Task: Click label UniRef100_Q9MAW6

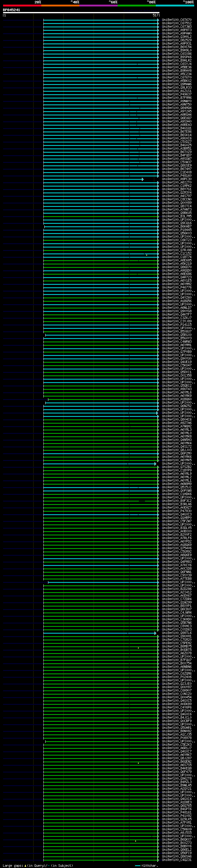Action: coord(176,84)
